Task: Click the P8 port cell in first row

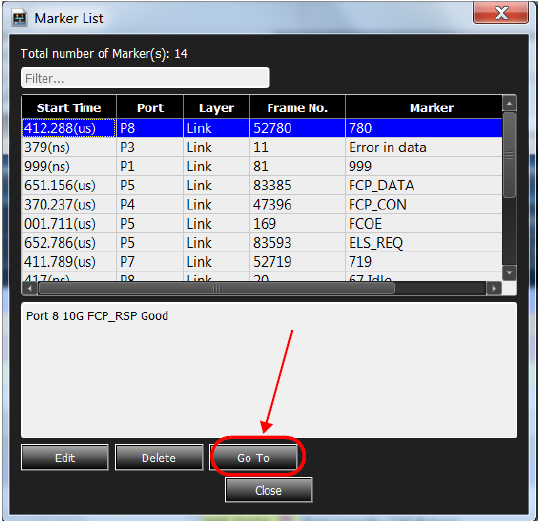Action: click(x=150, y=128)
